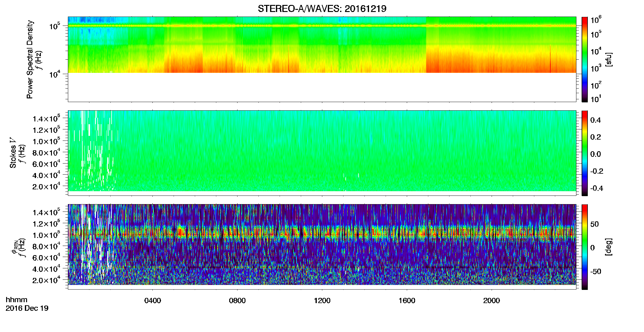Click the 0.4 Stokes colorbar tick label
Image resolution: width=644 pixels, height=332 pixels.
coord(595,120)
